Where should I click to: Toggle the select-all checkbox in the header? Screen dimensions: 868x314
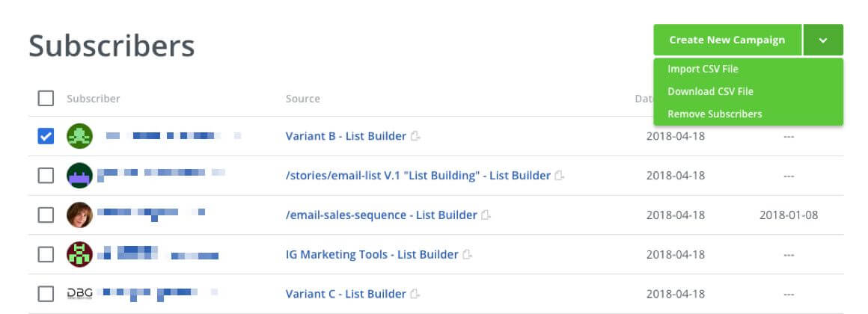click(46, 99)
